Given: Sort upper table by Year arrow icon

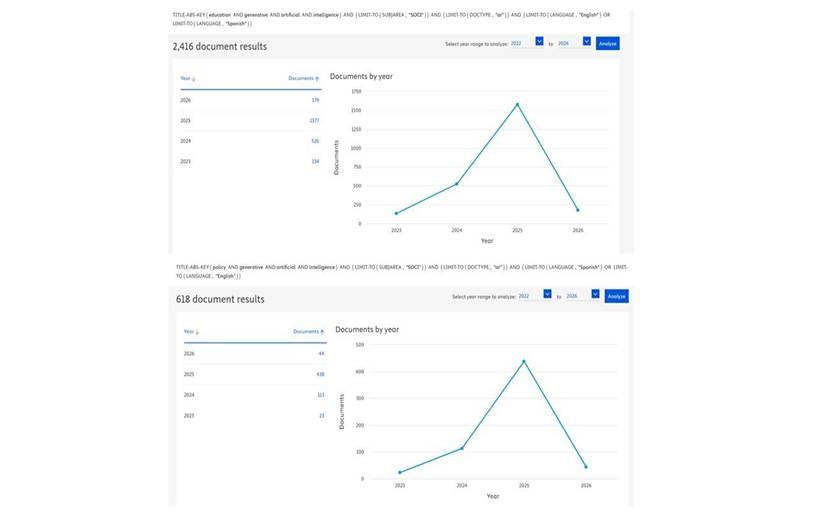Looking at the screenshot, I should pos(194,79).
